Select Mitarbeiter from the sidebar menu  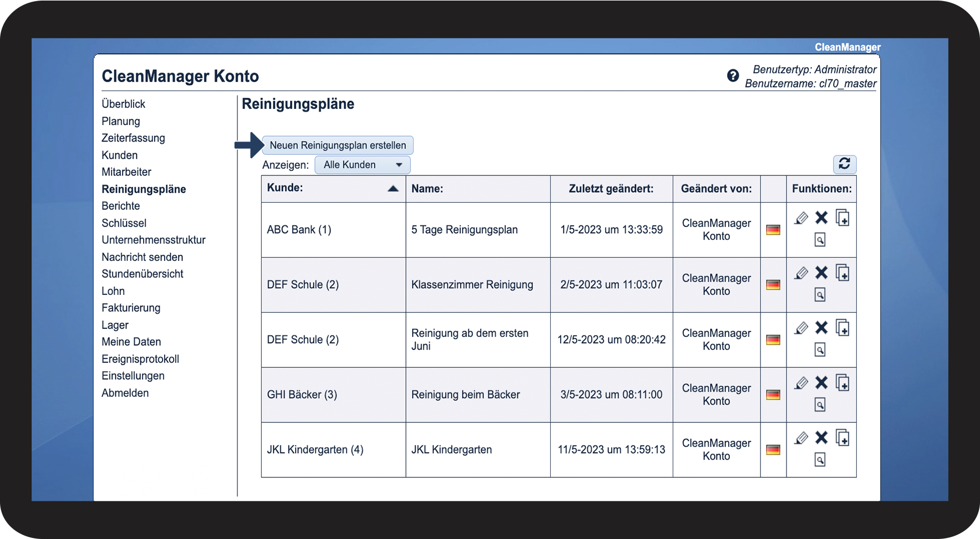(126, 172)
